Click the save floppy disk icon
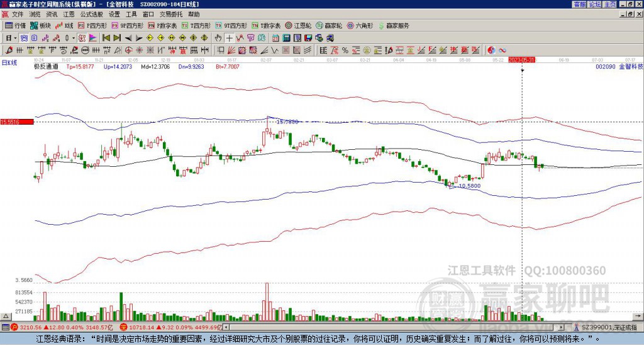This screenshot has width=644, height=345. pyautogui.click(x=308, y=38)
